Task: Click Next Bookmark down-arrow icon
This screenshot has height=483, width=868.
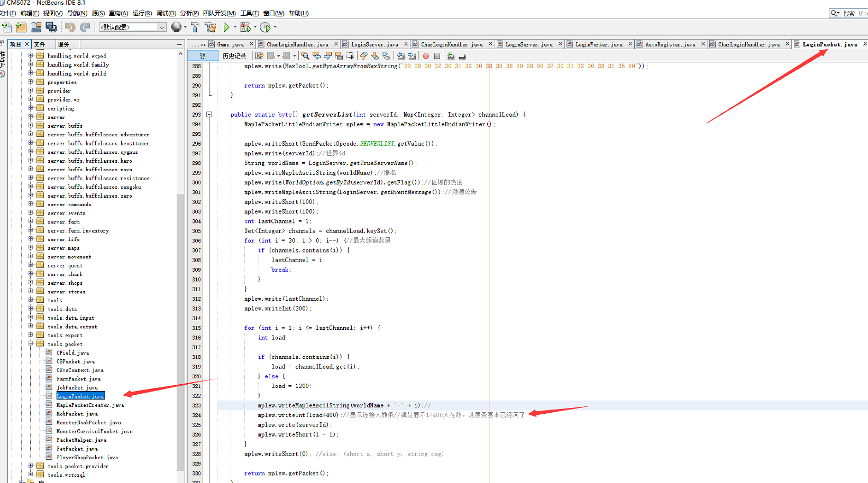Action: tap(375, 55)
